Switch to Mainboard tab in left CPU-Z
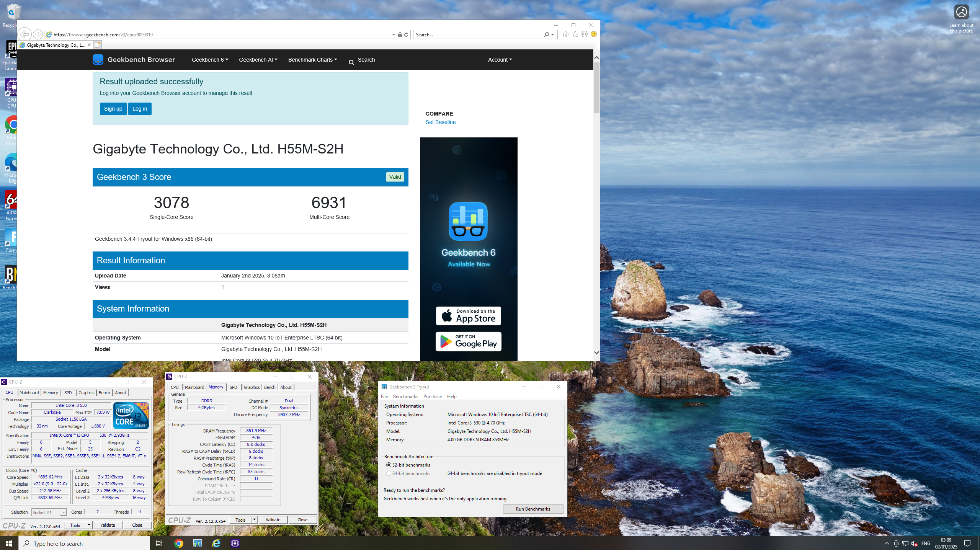This screenshot has width=980, height=550. tap(29, 393)
